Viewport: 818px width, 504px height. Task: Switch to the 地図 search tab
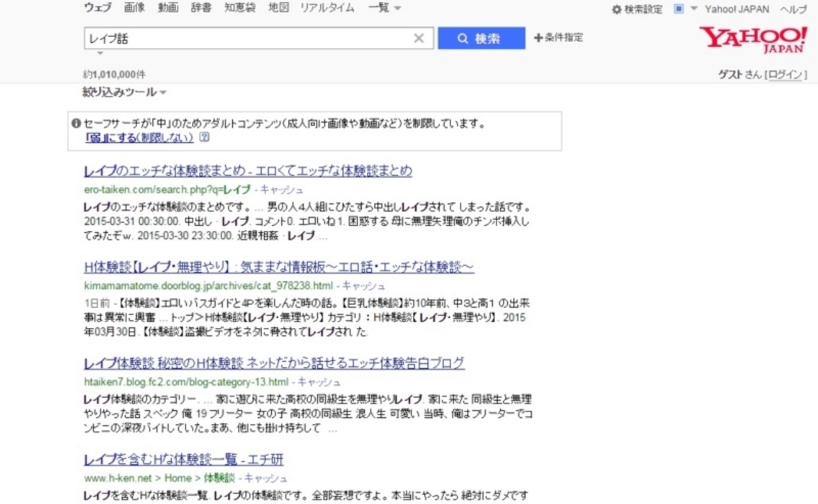[278, 8]
